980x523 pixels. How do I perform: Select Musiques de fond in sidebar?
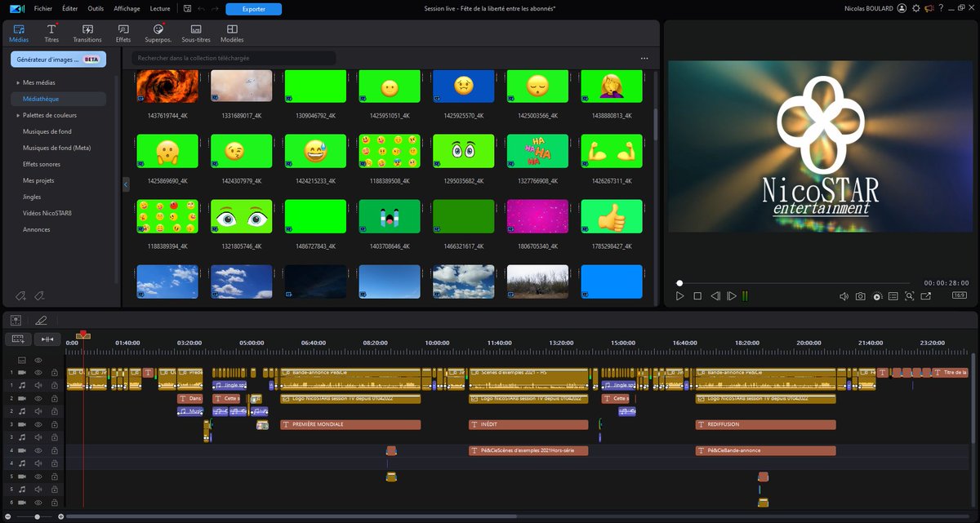(x=47, y=131)
